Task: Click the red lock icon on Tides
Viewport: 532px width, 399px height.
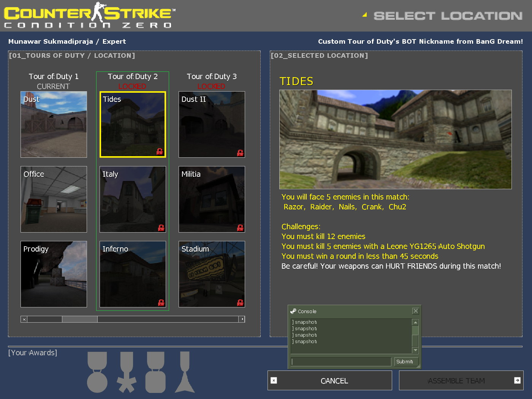Action: tap(160, 152)
